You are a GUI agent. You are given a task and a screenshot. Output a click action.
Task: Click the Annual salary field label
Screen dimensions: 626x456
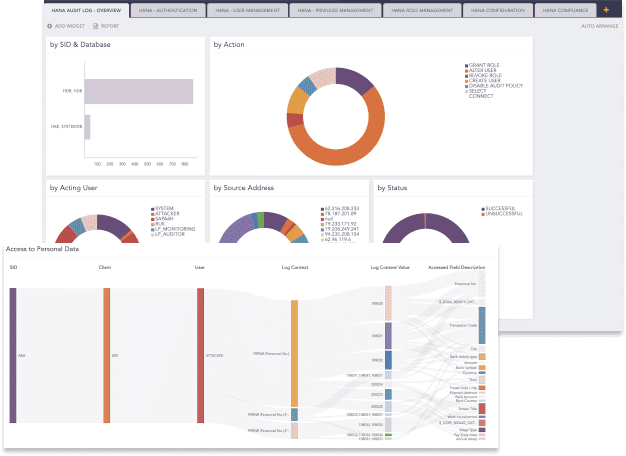pyautogui.click(x=466, y=439)
